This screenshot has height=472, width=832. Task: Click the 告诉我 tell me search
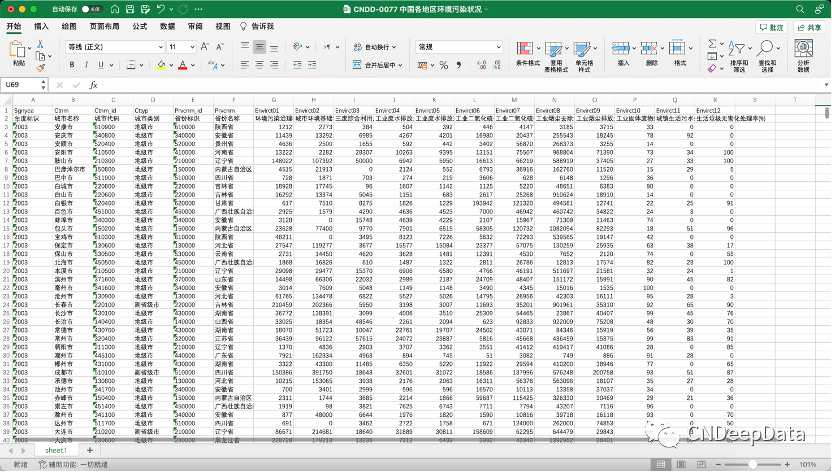click(257, 26)
